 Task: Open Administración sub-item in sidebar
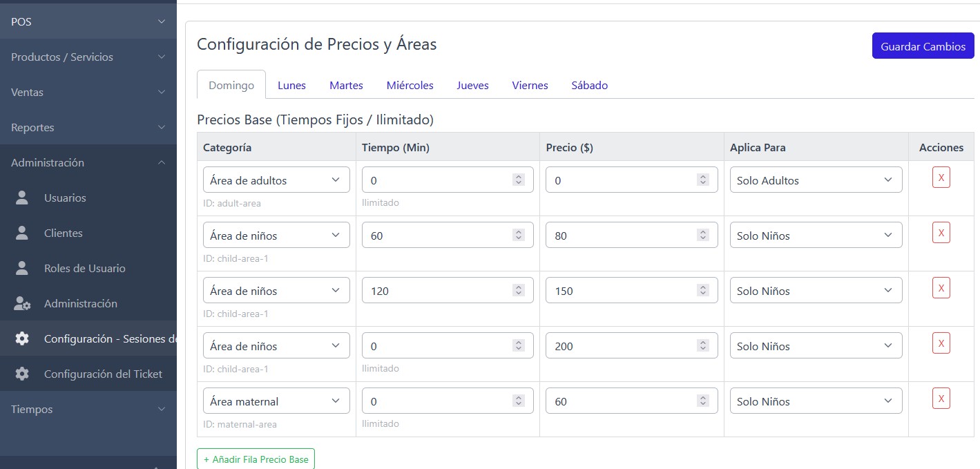click(x=88, y=303)
